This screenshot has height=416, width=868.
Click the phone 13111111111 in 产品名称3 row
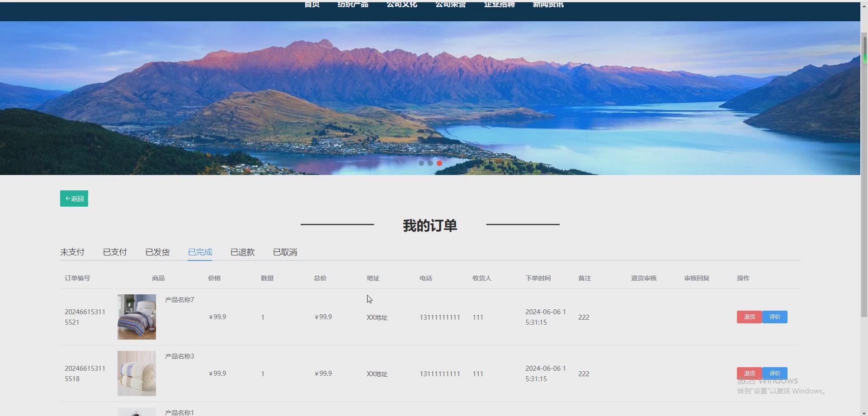click(440, 374)
